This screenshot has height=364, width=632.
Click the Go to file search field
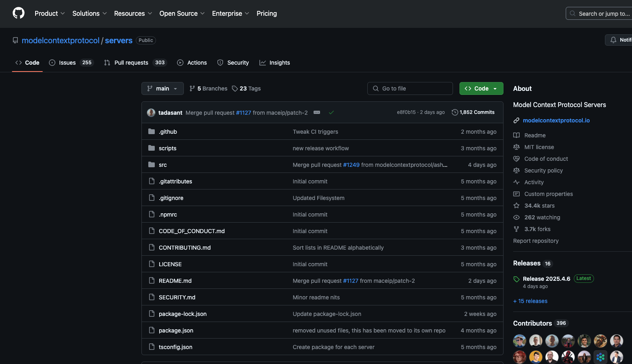tap(410, 88)
